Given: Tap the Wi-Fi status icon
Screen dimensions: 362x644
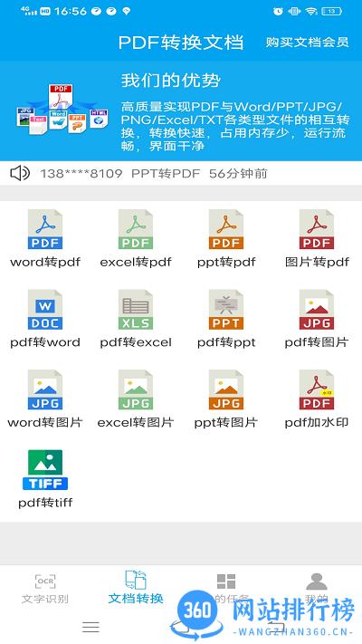Looking at the screenshot, I should 311,11.
